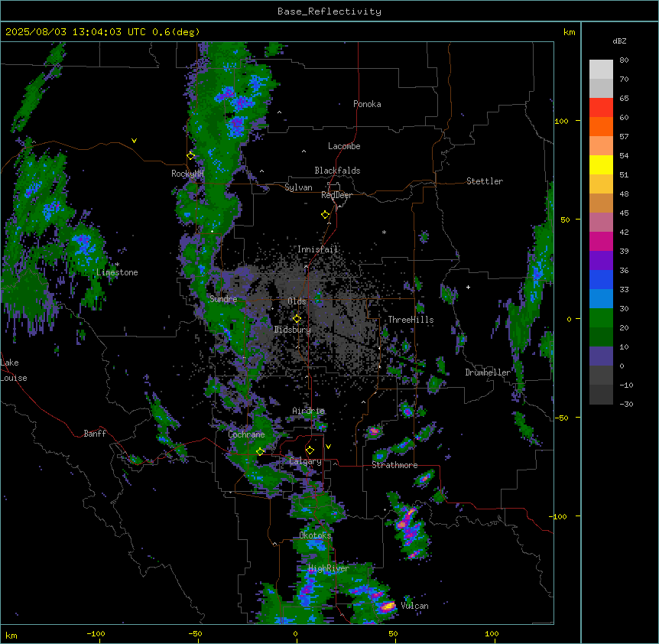
Task: Click the -50 tick on the bottom axis
Action: point(195,633)
